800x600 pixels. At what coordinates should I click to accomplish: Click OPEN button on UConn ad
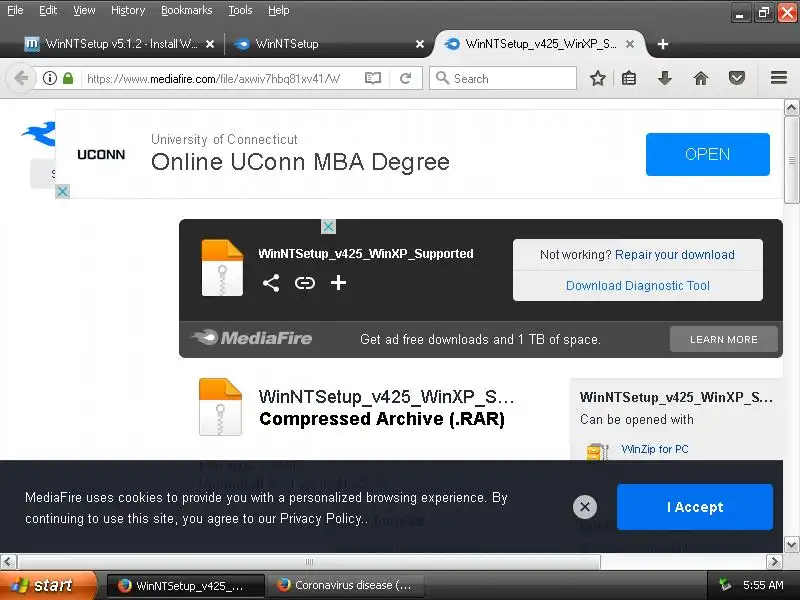pyautogui.click(x=708, y=154)
